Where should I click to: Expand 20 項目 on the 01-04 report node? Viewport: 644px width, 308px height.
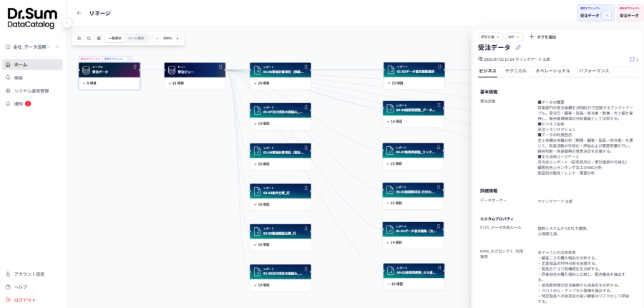click(263, 163)
